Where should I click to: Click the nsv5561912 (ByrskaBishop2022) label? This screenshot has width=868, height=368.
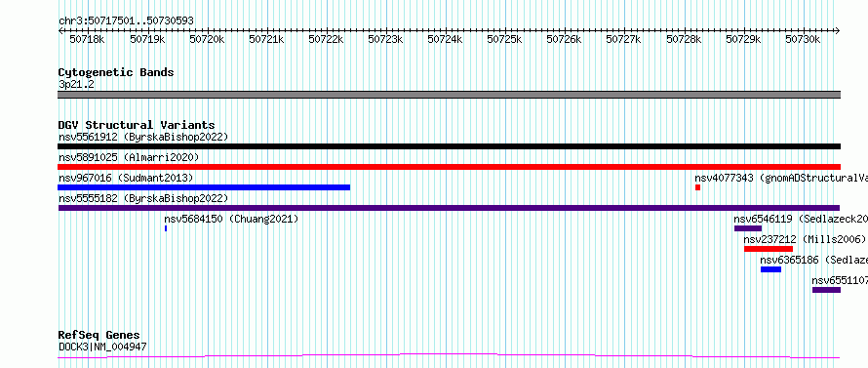point(143,137)
